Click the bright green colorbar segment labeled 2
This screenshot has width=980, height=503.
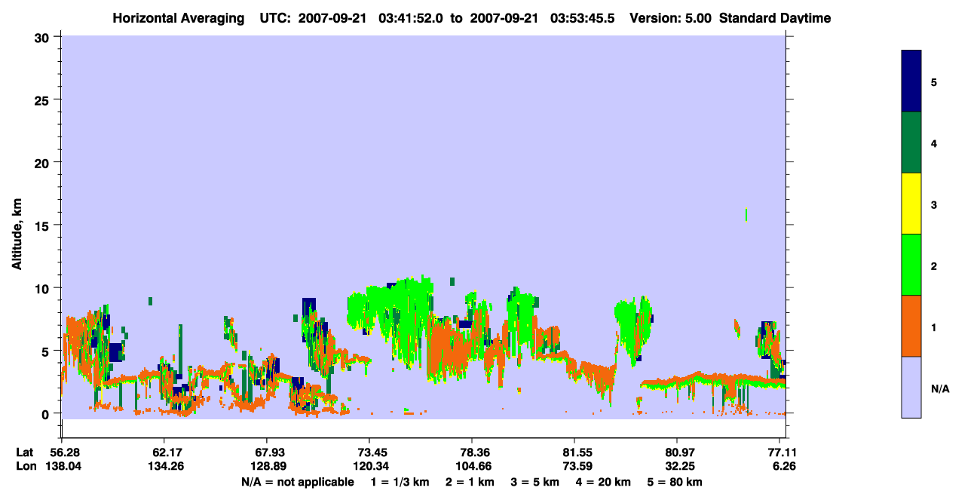pos(911,265)
